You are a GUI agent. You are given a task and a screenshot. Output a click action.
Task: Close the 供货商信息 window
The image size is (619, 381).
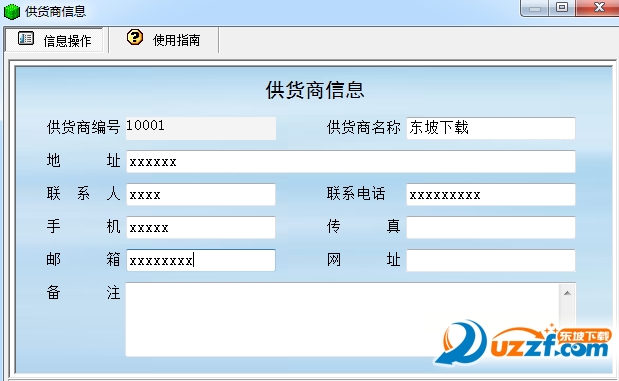pyautogui.click(x=598, y=8)
